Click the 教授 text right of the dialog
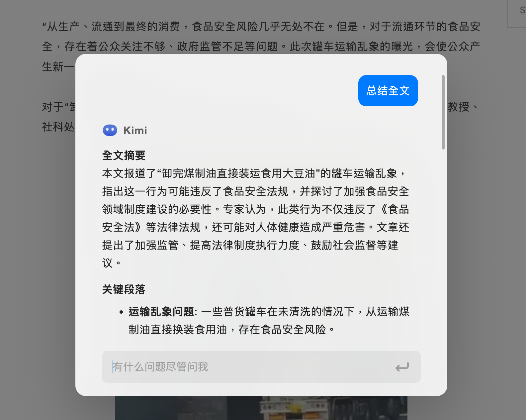The height and width of the screenshot is (420, 526). click(x=458, y=107)
